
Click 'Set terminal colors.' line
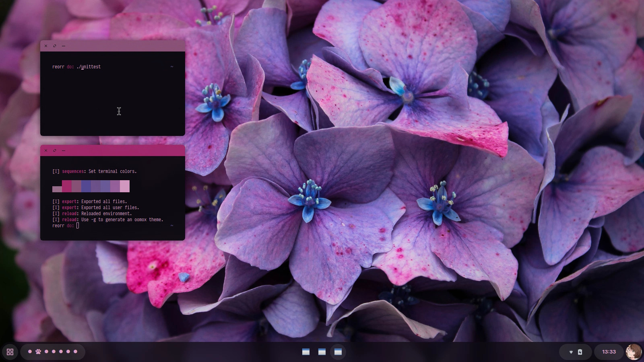click(x=113, y=171)
